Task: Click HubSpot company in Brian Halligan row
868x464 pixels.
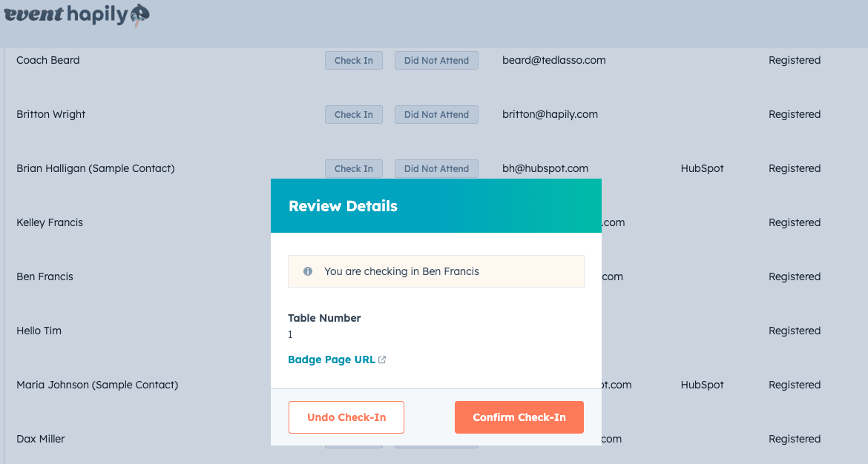Action: point(702,169)
